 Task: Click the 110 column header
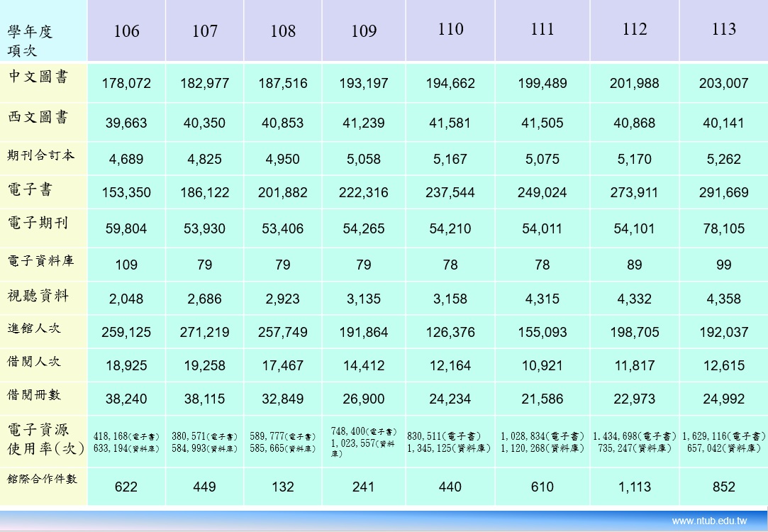point(450,29)
